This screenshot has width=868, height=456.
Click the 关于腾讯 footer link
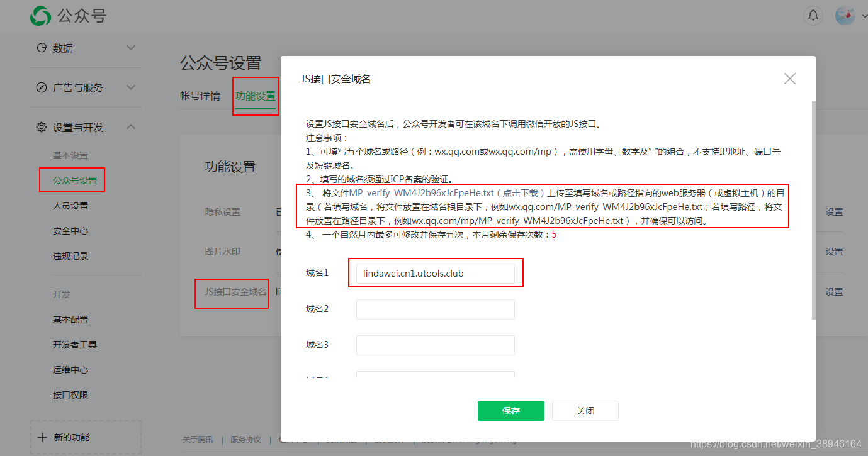coord(198,439)
